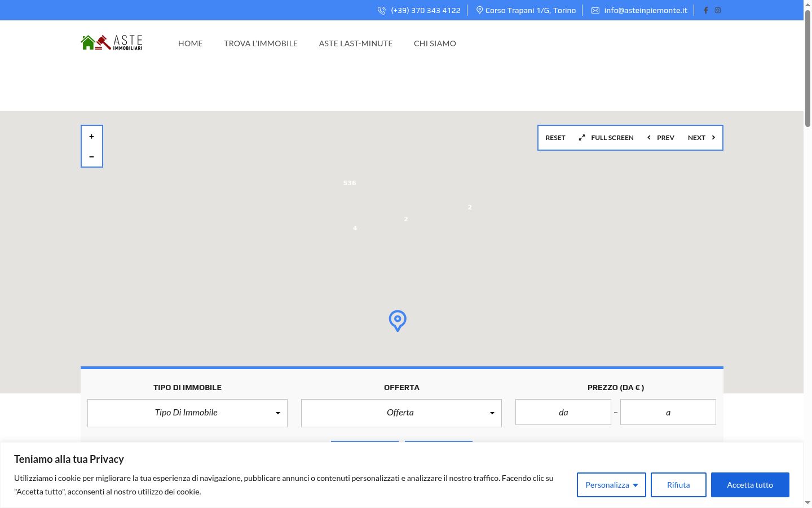Screen dimensions: 812x508
Task: Open CHI SIAMO page
Action: point(435,43)
